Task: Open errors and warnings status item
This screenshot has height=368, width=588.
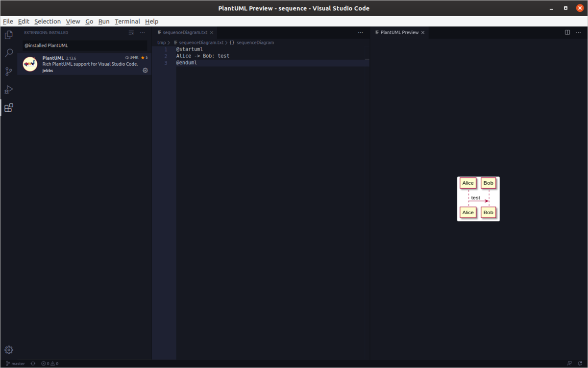Action: click(x=49, y=364)
